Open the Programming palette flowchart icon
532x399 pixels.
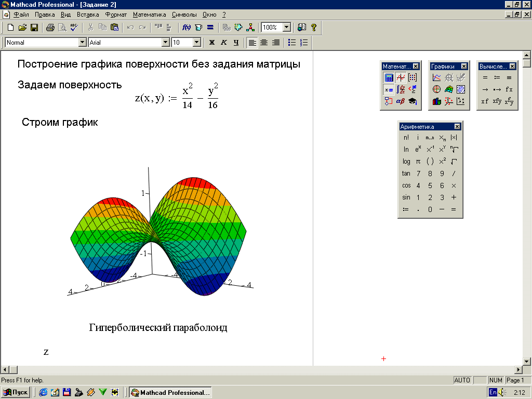389,101
